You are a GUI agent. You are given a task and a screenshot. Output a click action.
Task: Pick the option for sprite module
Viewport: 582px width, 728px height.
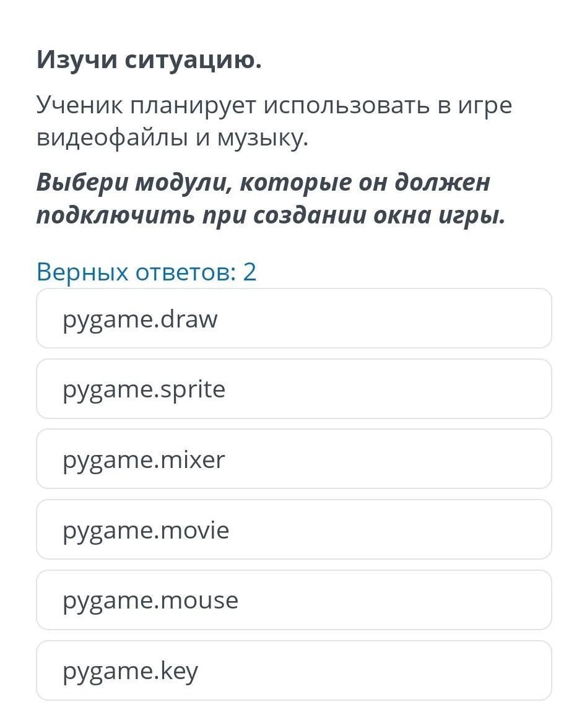(293, 389)
